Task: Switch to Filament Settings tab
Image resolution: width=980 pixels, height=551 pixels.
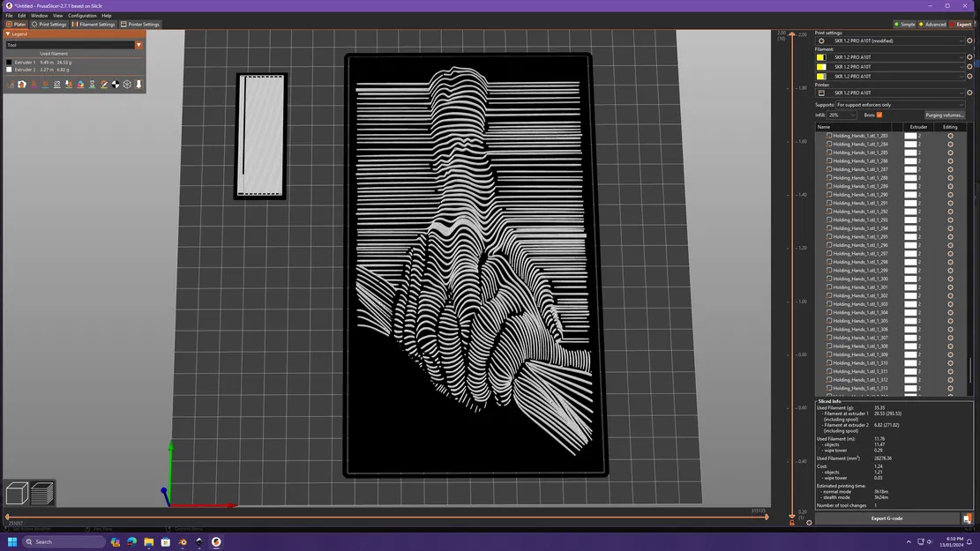Action: [94, 25]
